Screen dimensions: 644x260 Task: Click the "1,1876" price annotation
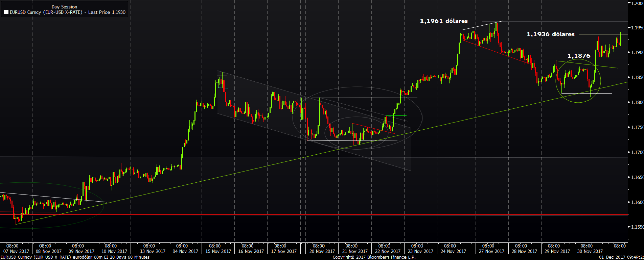pyautogui.click(x=579, y=56)
